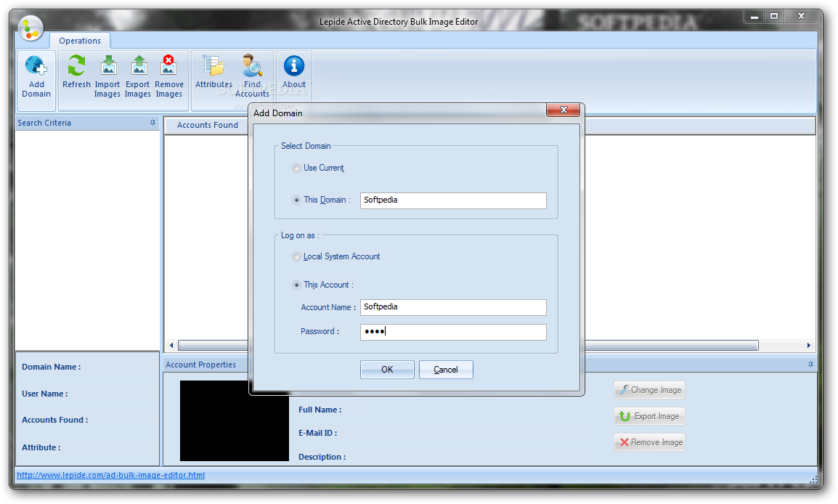The image size is (838, 504).
Task: Pin the Search Criteria panel
Action: click(x=152, y=123)
